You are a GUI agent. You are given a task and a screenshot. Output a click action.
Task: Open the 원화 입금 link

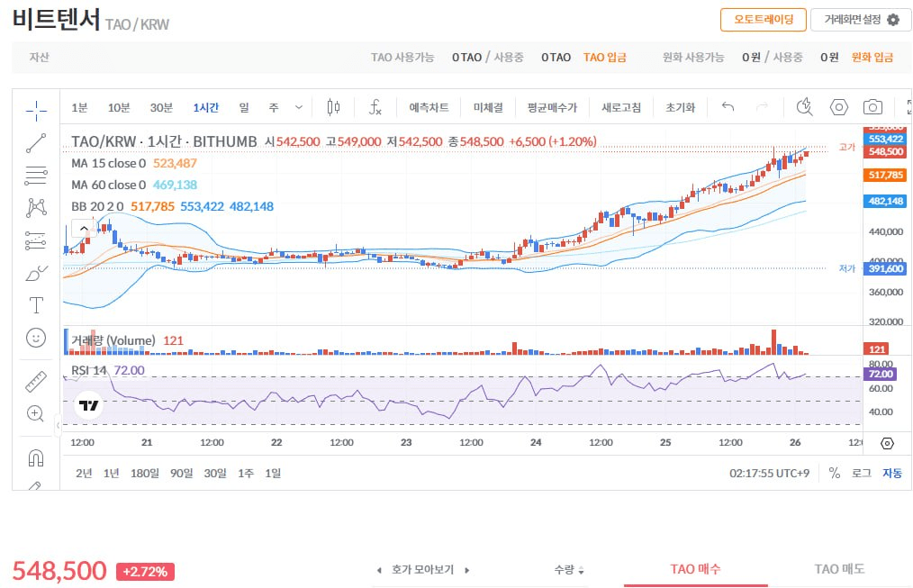pos(872,58)
